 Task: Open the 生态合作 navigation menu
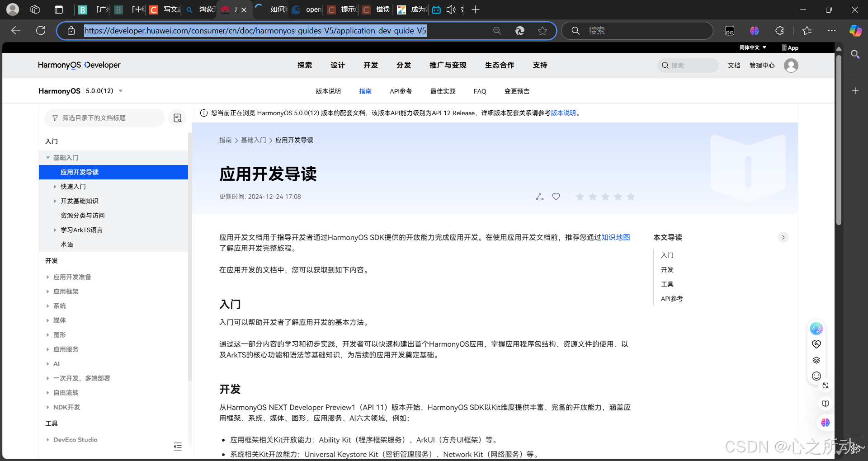500,65
